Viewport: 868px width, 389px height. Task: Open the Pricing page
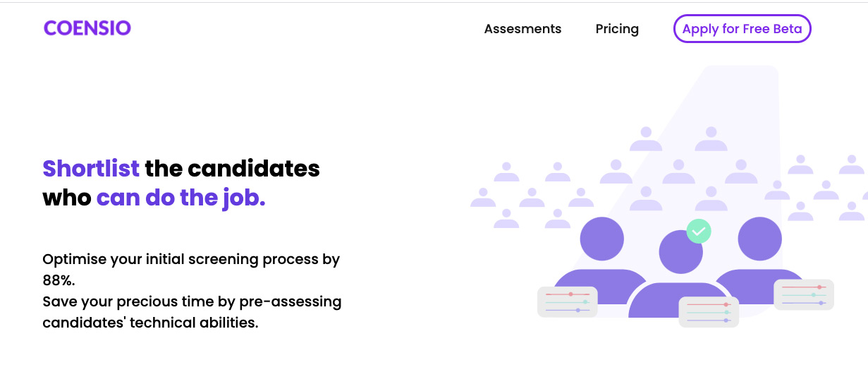click(617, 29)
